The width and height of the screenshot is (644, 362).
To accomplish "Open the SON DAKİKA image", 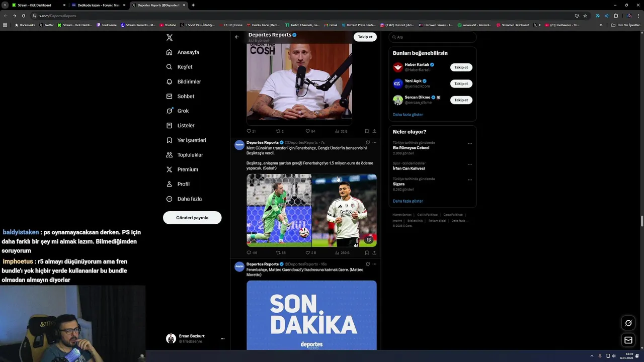I will click(x=311, y=315).
